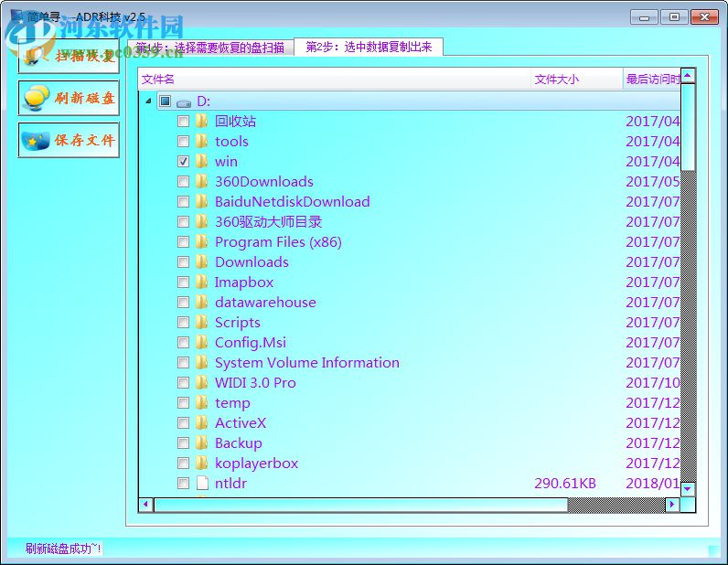
Task: Click the 回收站 folder icon
Action: (x=201, y=122)
